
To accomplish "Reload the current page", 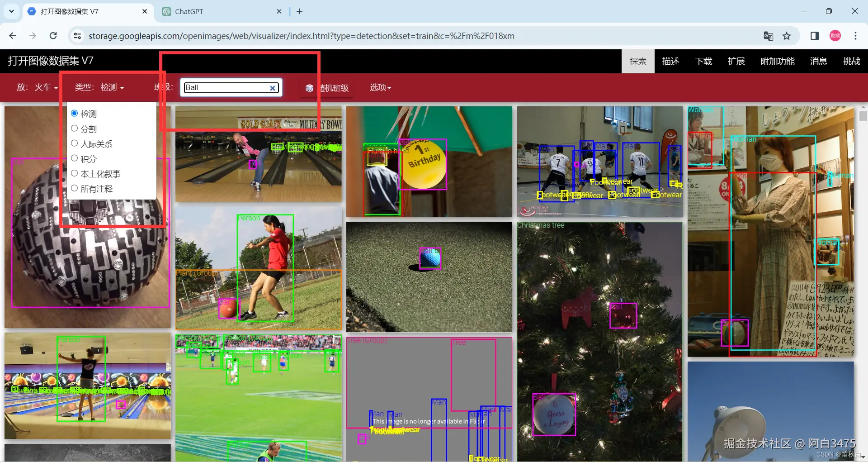I will point(53,36).
